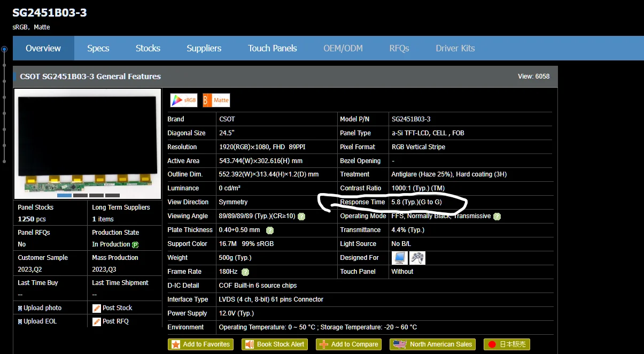Click the Upload EOL link
This screenshot has height=354, width=644.
click(40, 321)
